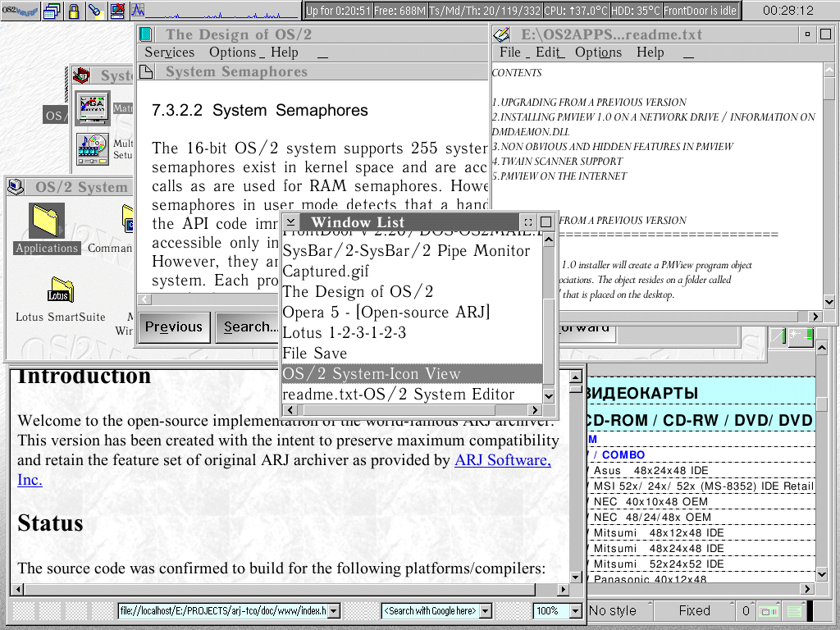Select Lotus 1-2-3 entry in Window List

point(413,333)
